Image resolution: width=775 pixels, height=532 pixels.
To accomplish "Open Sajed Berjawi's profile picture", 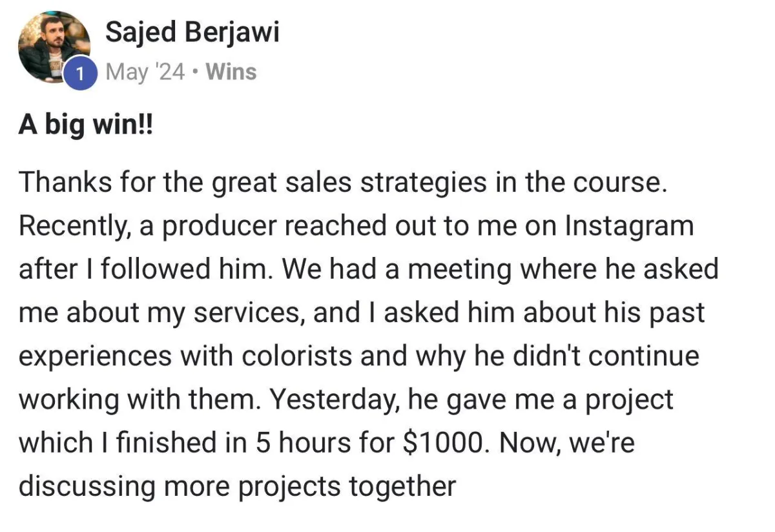I will click(54, 47).
